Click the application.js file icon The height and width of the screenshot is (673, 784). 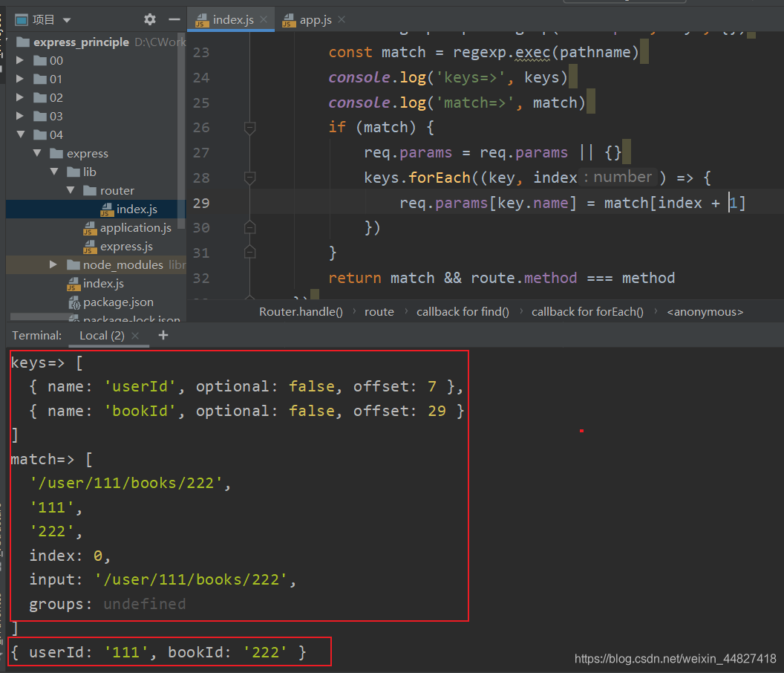90,228
